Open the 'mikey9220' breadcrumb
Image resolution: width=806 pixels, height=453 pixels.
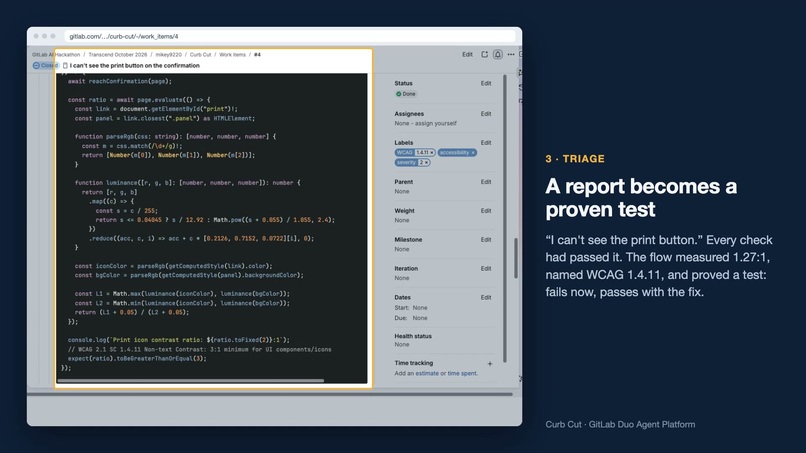[x=169, y=55]
